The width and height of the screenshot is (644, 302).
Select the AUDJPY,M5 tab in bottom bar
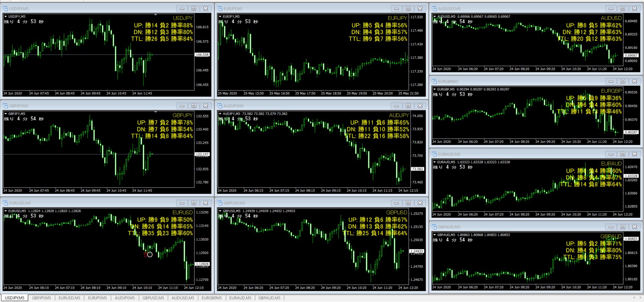[x=125, y=298]
